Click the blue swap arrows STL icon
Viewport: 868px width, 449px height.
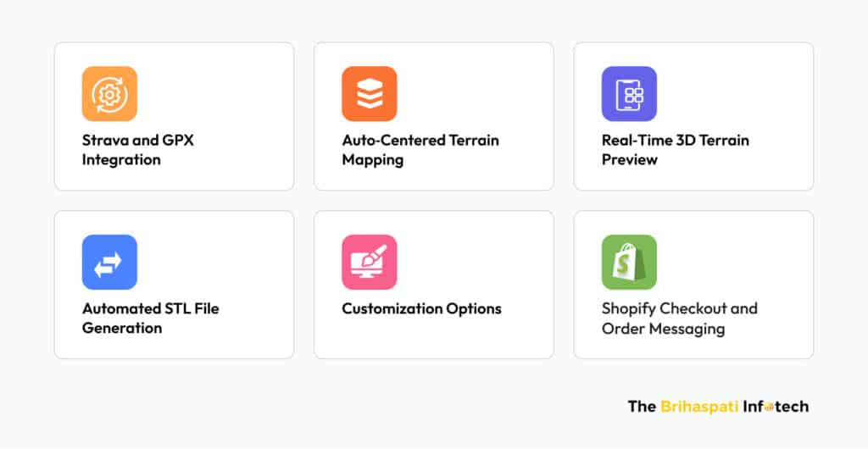point(109,263)
